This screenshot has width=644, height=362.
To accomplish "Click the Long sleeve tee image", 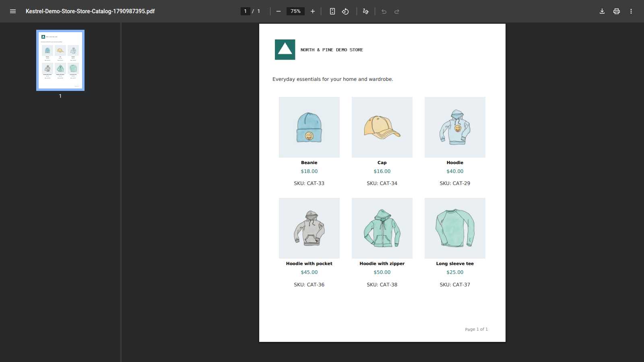I will (x=455, y=228).
